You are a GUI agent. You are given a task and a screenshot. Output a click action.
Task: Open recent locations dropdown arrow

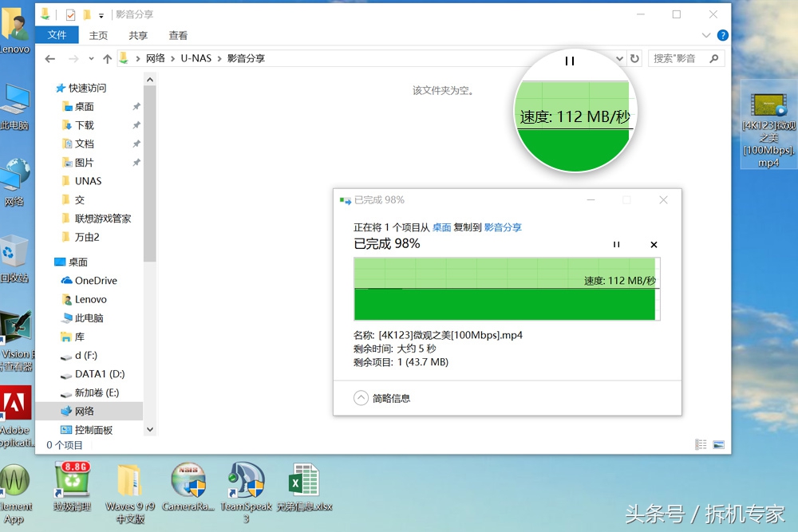[91, 58]
